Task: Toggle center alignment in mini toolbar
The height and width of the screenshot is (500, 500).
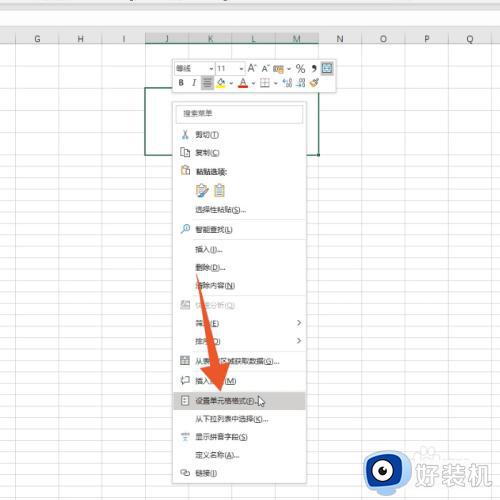Action: pyautogui.click(x=207, y=83)
